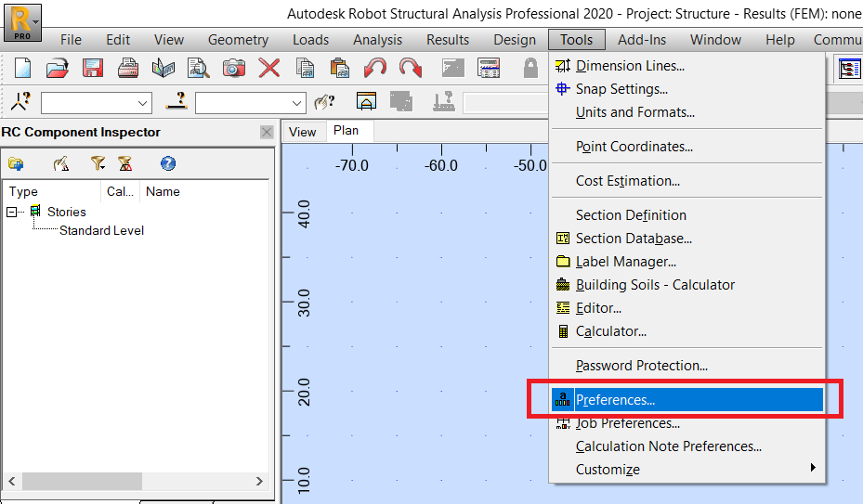This screenshot has width=863, height=504.
Task: Click the Screen capture camera icon
Action: point(233,69)
